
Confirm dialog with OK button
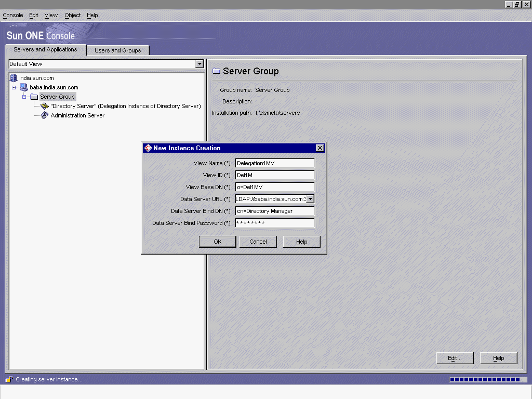click(218, 242)
